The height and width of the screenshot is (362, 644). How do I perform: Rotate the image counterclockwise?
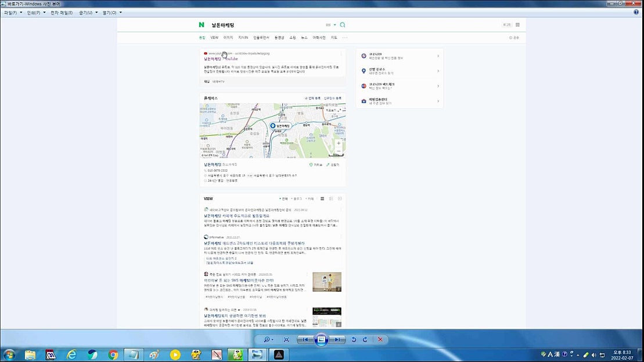(x=354, y=339)
